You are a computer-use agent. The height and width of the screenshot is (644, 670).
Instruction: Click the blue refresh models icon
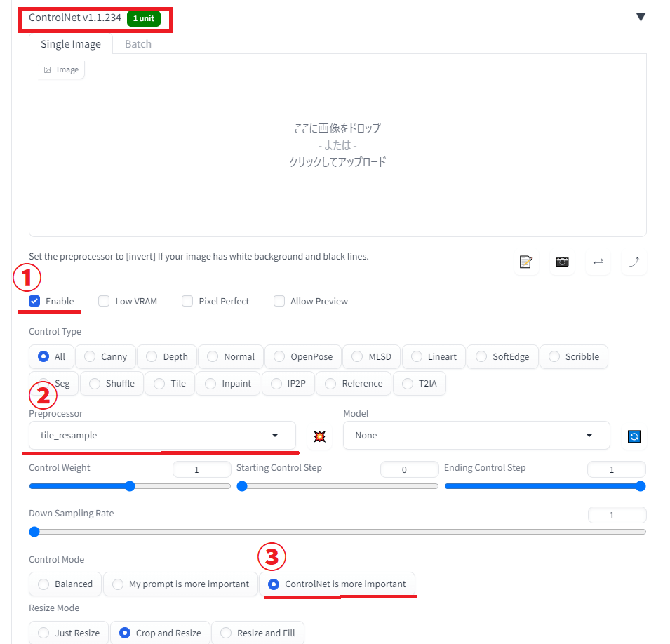[634, 436]
